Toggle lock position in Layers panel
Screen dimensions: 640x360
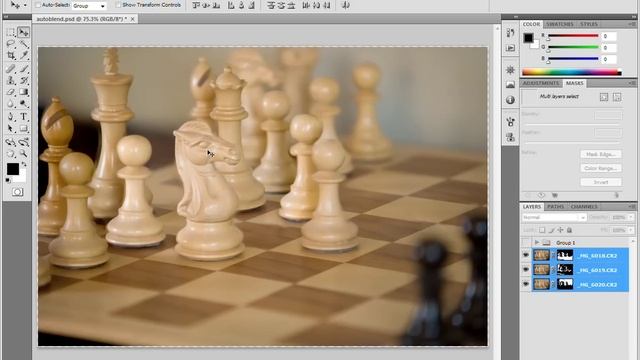coord(560,230)
